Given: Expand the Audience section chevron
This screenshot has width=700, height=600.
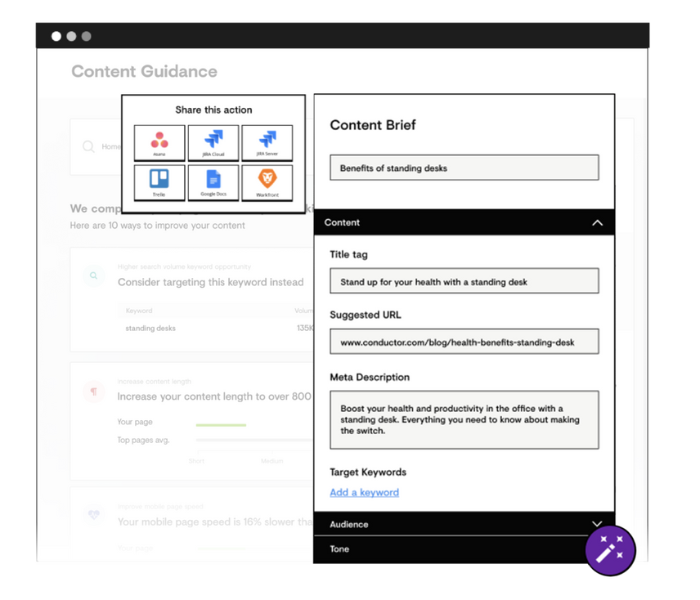Looking at the screenshot, I should (597, 523).
